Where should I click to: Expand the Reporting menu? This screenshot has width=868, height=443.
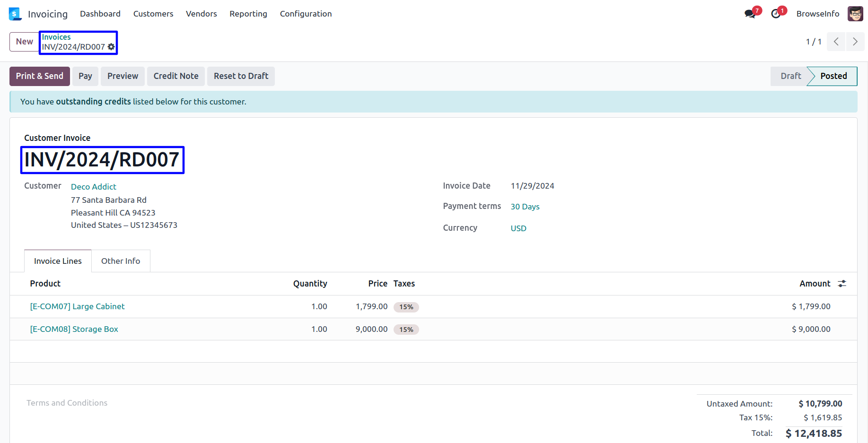click(248, 14)
